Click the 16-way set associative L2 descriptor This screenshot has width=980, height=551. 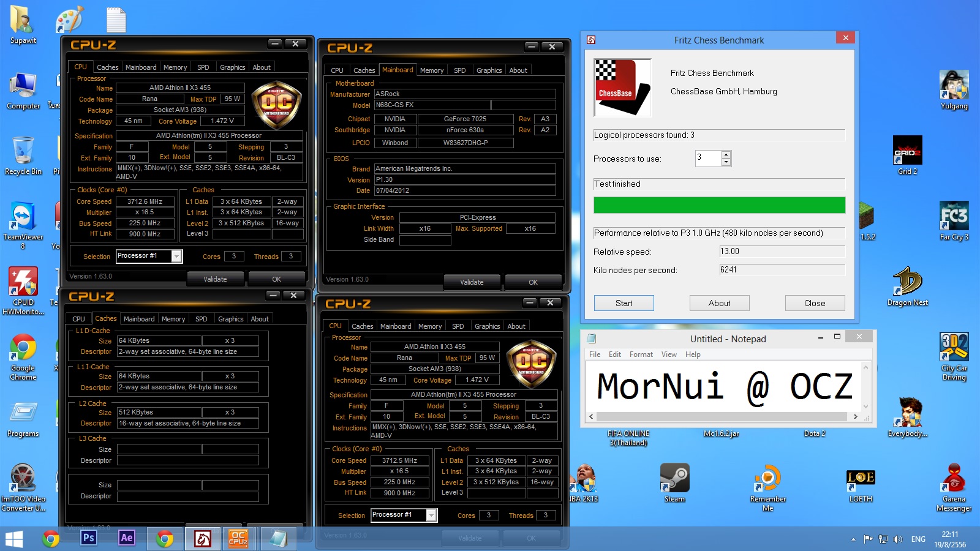point(188,424)
